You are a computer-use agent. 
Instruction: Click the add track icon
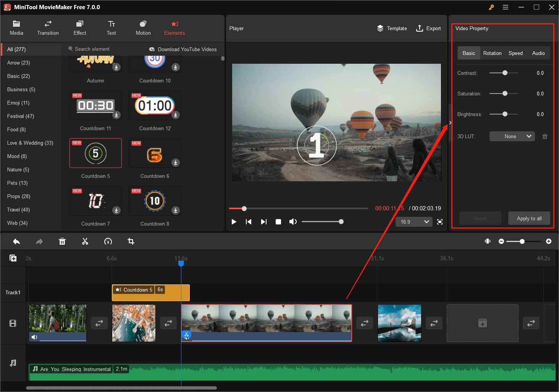coord(13,258)
